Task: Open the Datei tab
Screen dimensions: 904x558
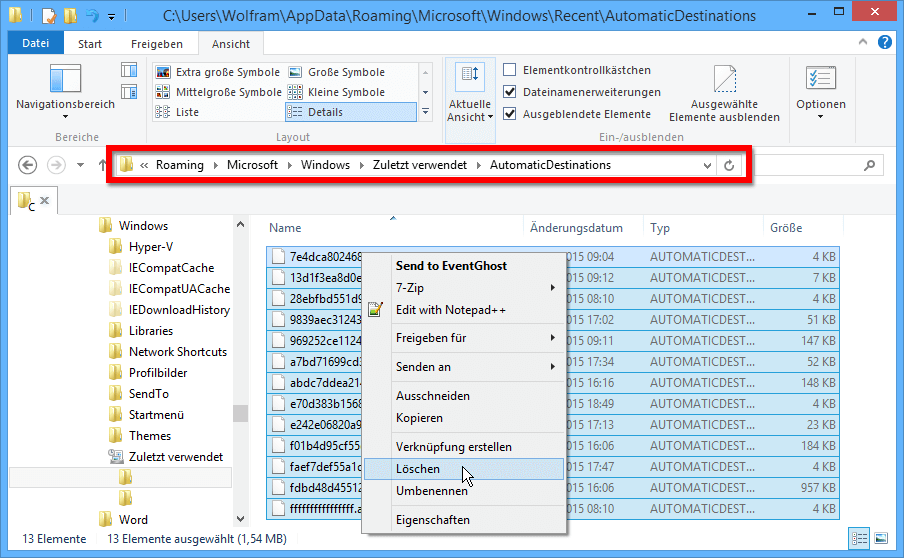Action: click(36, 43)
